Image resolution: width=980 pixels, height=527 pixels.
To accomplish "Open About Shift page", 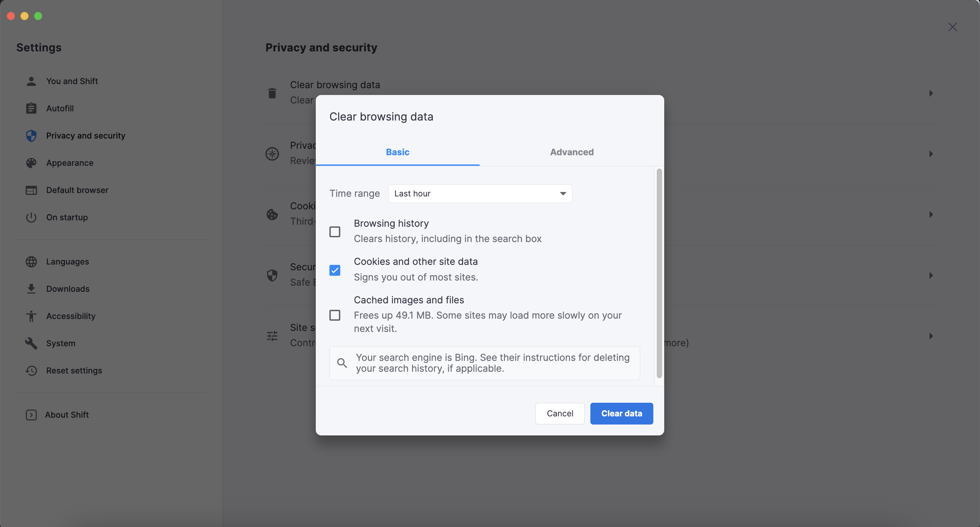I will 67,415.
